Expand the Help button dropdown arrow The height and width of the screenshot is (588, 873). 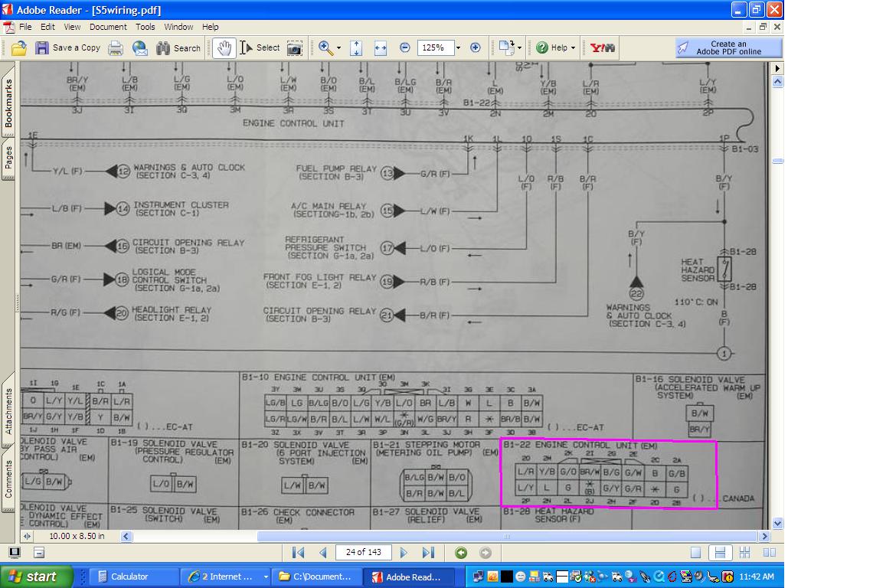pyautogui.click(x=573, y=48)
